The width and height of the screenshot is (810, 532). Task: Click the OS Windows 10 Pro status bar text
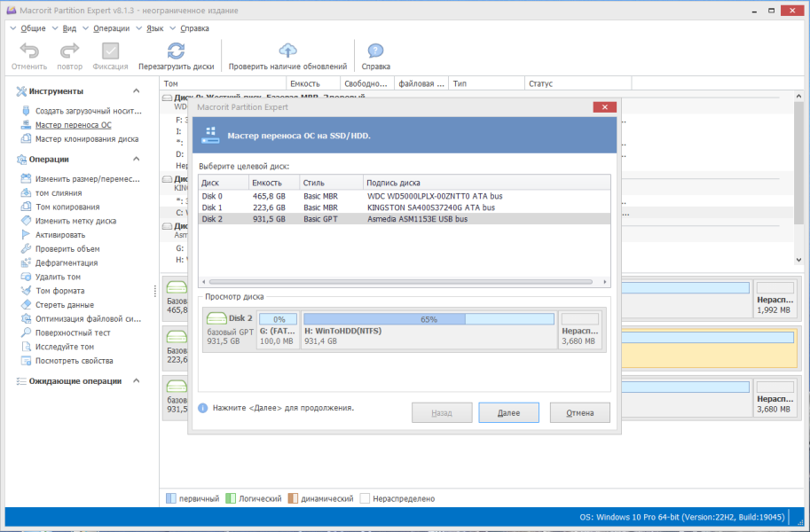click(x=682, y=517)
